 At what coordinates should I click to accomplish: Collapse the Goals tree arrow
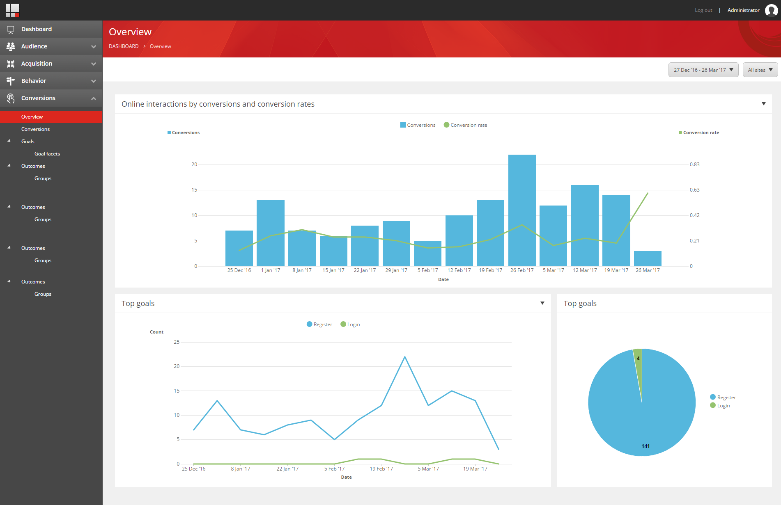(9, 141)
